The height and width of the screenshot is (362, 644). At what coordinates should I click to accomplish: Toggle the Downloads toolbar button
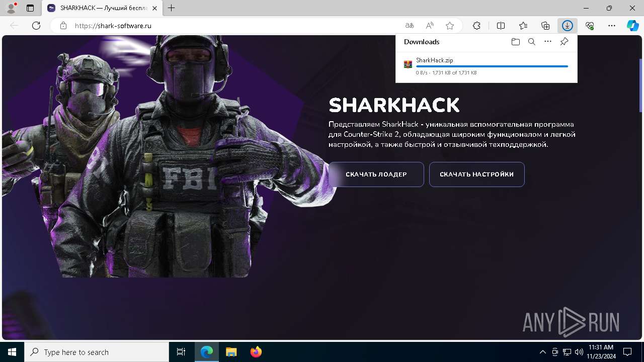tap(568, 26)
